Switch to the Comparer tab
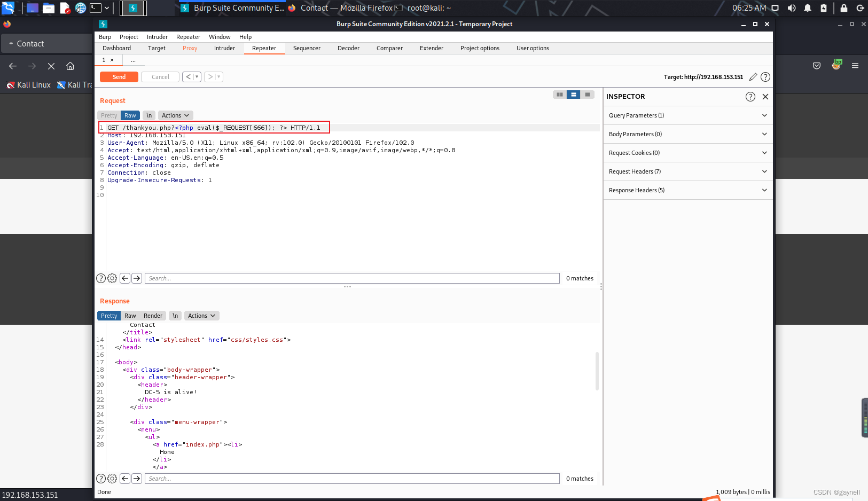This screenshot has width=868, height=501. (389, 48)
